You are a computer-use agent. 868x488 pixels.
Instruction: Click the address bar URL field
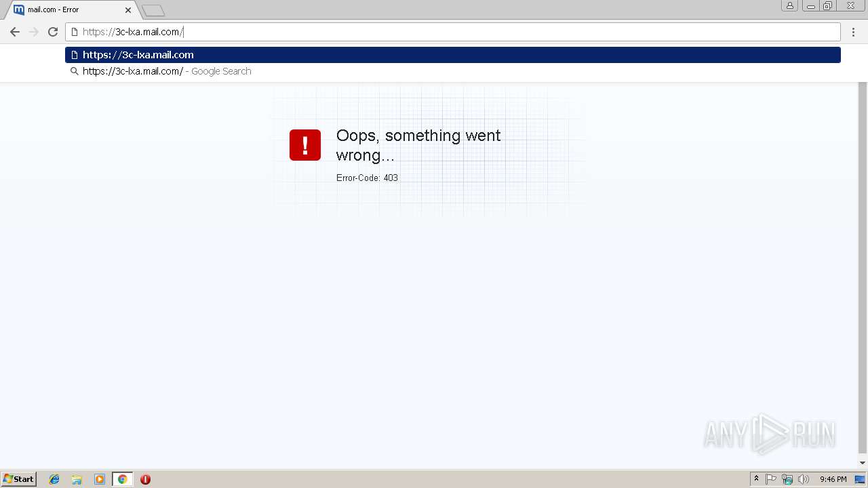[x=453, y=32]
